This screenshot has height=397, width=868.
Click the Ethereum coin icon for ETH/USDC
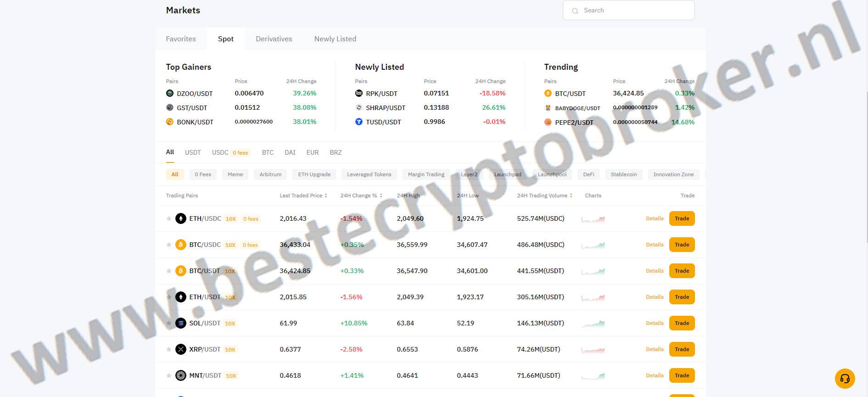(181, 218)
